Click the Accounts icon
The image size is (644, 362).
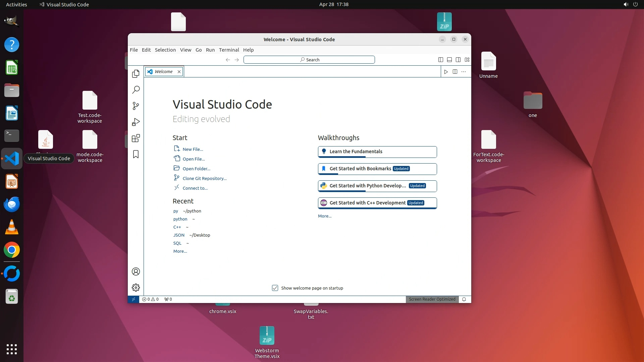[136, 271]
